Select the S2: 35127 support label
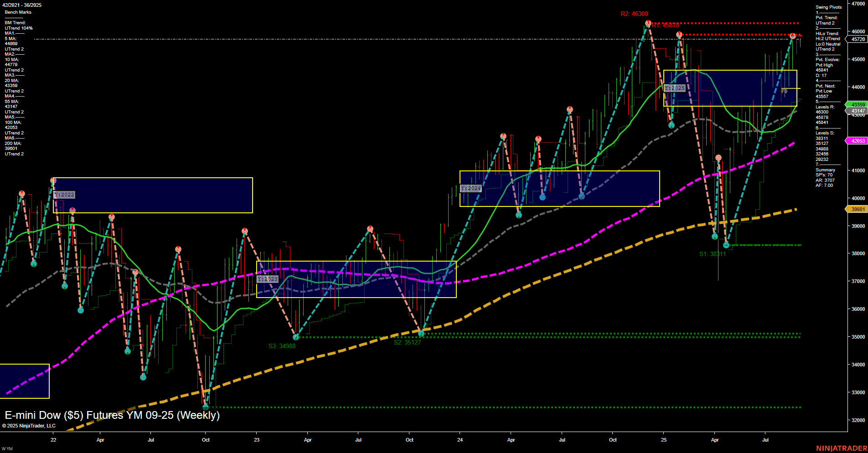The height and width of the screenshot is (453, 868). tap(407, 342)
